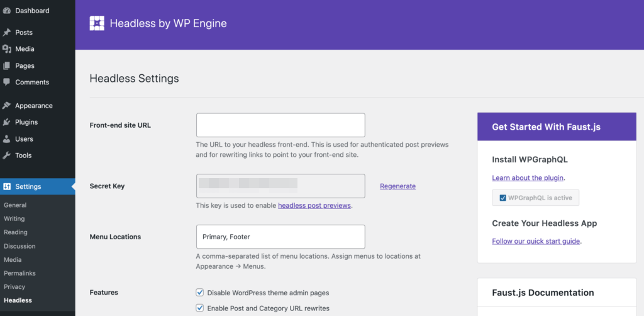Viewport: 644px width, 316px height.
Task: Click the Front-end site URL label
Action: pyautogui.click(x=120, y=125)
